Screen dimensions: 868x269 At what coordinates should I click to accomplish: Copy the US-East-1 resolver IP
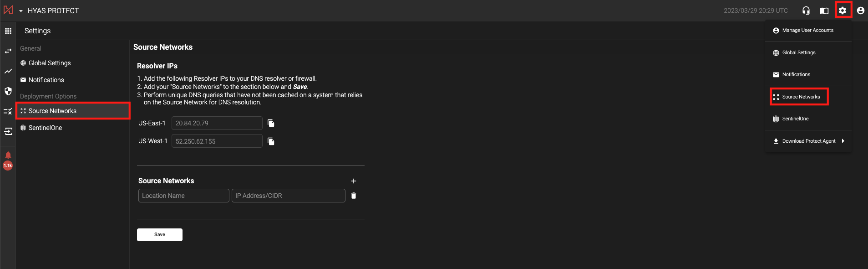coord(271,123)
